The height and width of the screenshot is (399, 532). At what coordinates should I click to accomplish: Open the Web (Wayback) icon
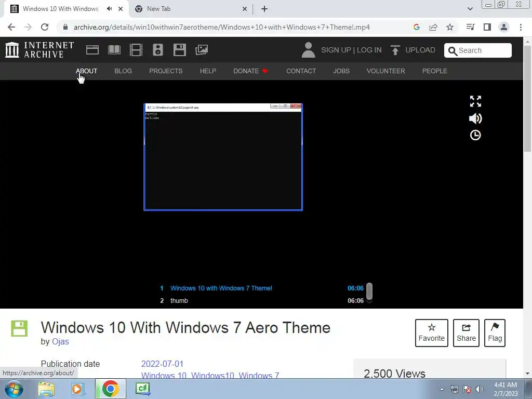point(92,50)
